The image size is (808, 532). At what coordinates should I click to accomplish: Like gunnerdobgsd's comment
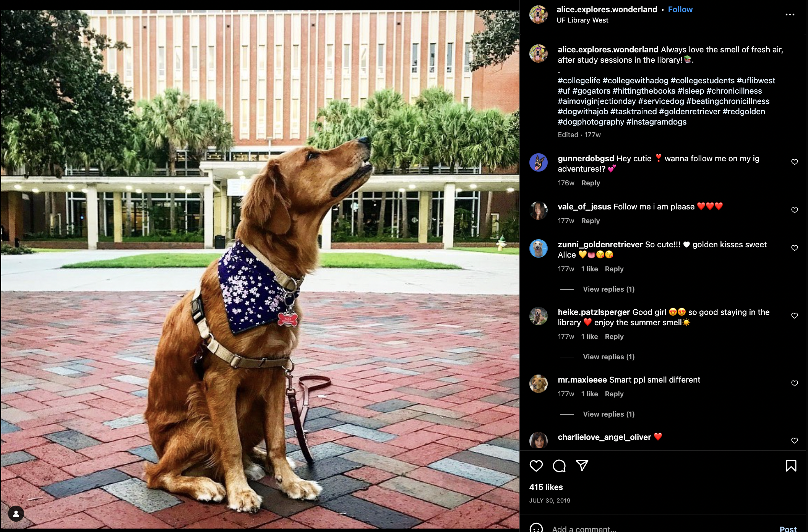tap(795, 162)
